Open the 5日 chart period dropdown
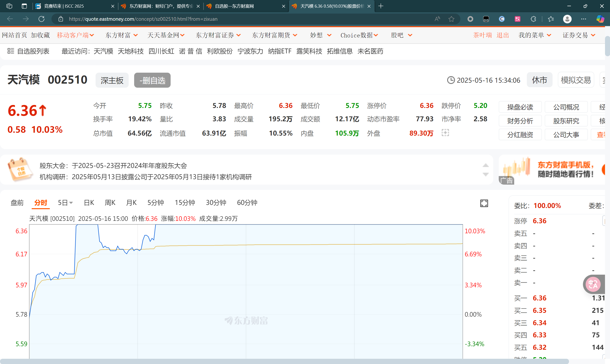Viewport: 610px width, 364px height. coord(65,202)
